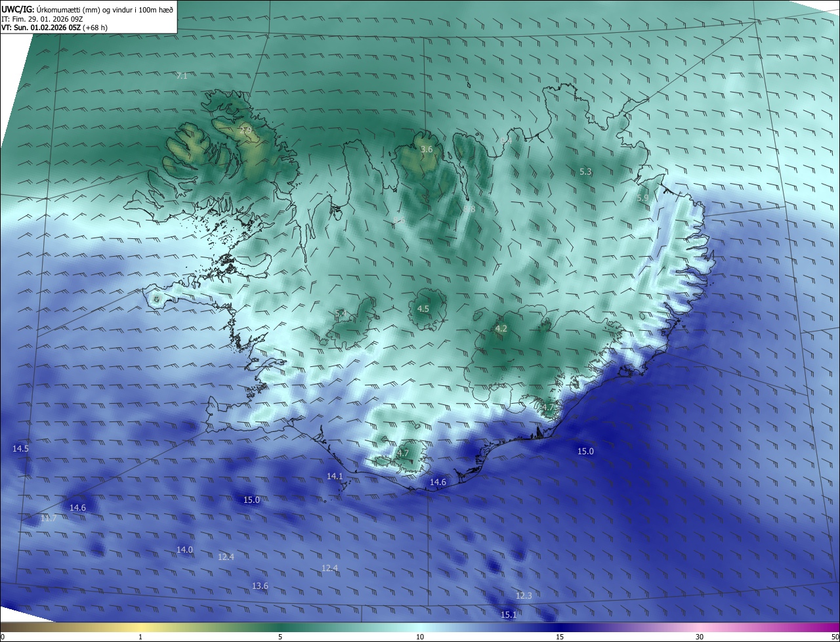Image resolution: width=840 pixels, height=642 pixels.
Task: Click the UWC/IG Úrkomumætti map title
Action: (87, 9)
